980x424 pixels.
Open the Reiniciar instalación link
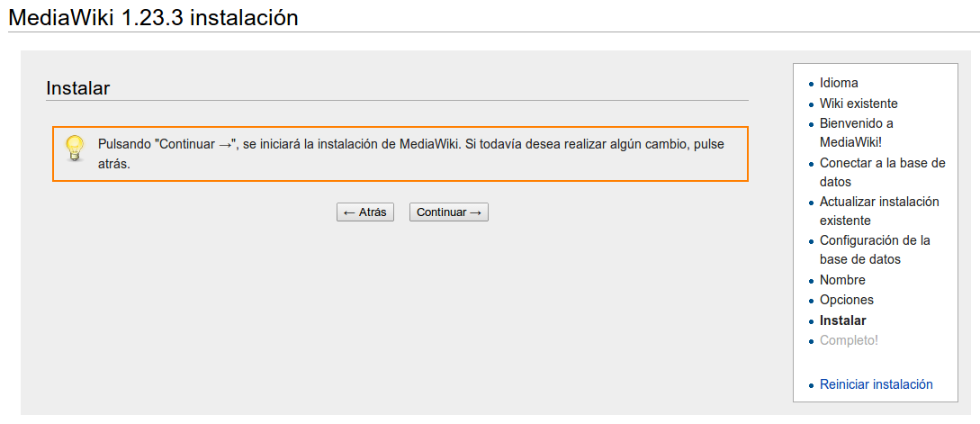(877, 384)
